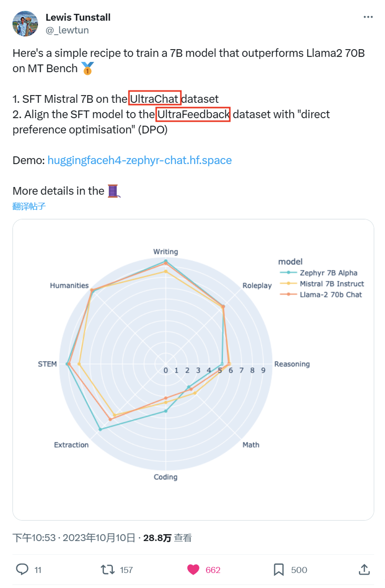Unlike the post via pink heart icon

tap(193, 569)
